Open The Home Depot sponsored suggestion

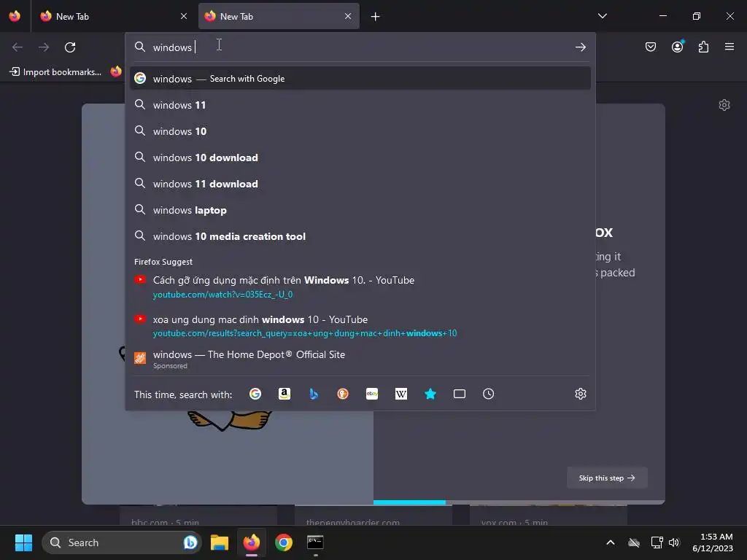360,359
